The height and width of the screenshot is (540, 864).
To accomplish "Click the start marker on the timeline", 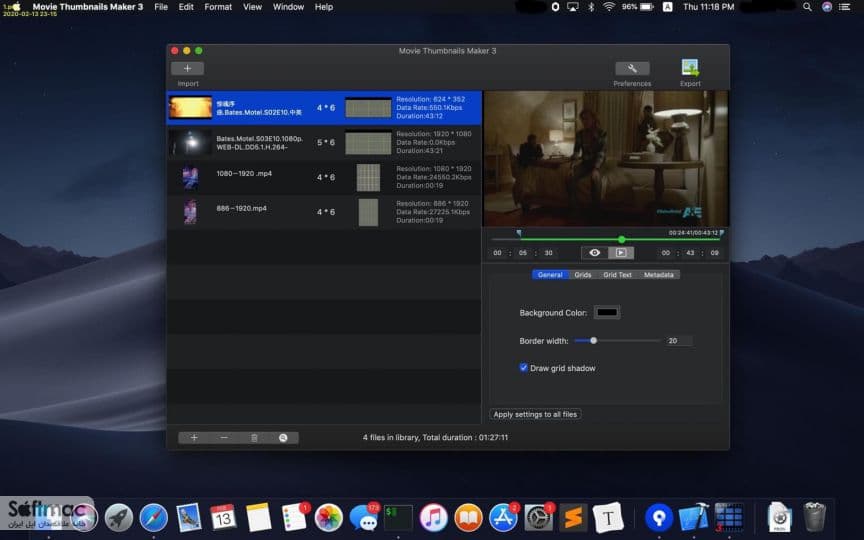I will click(519, 234).
